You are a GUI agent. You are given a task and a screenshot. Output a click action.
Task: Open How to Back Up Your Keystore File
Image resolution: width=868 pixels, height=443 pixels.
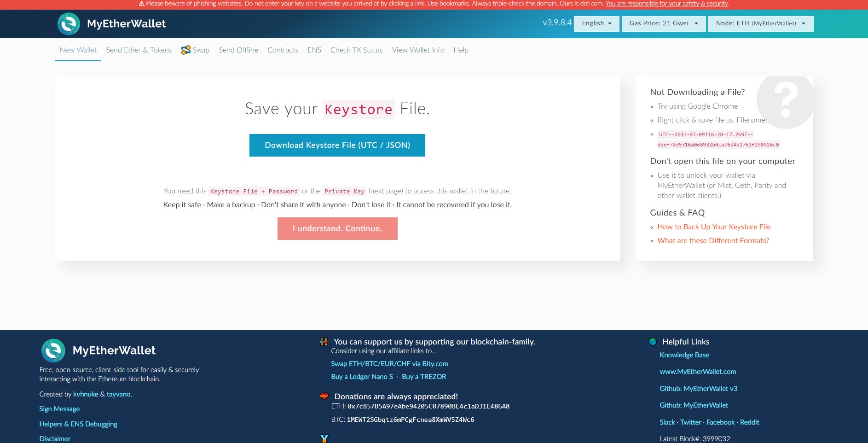(714, 227)
